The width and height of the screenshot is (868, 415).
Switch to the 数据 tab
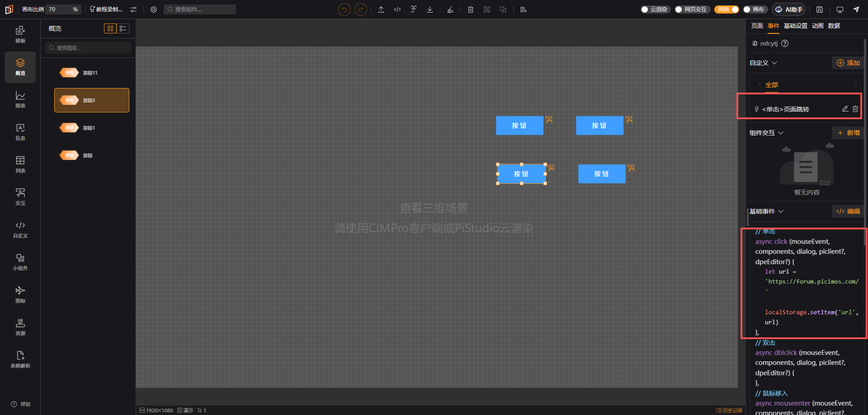pyautogui.click(x=834, y=26)
